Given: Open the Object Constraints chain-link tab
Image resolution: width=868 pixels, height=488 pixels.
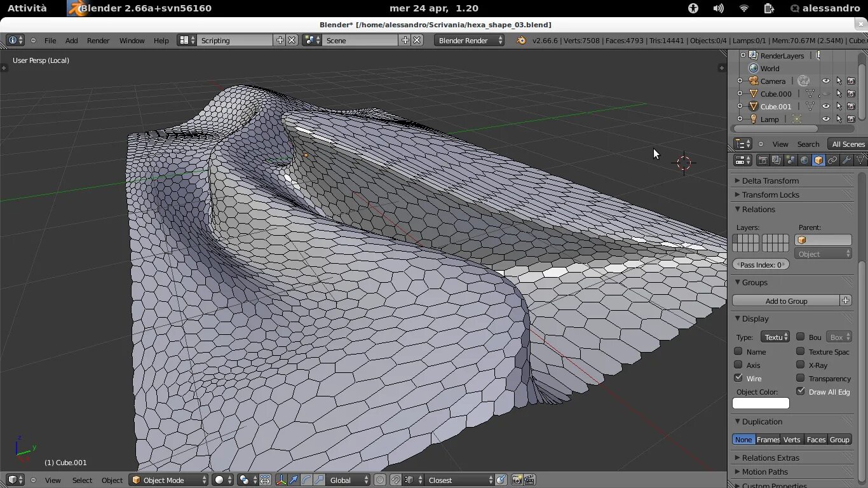Looking at the screenshot, I should 832,161.
